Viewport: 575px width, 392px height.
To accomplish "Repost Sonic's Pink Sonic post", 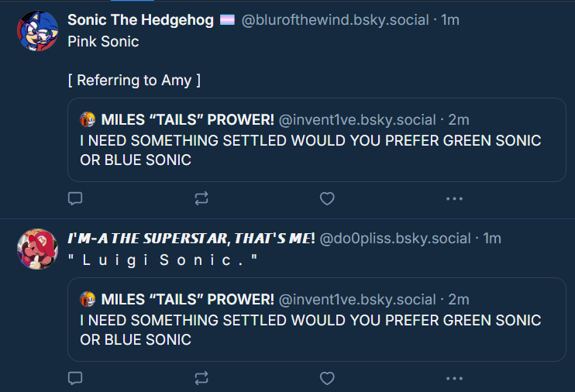I will coord(201,199).
